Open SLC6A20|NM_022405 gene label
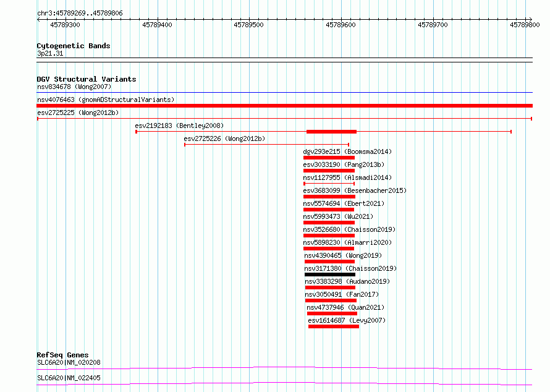Screen dimensions: 550x392 pos(69,378)
